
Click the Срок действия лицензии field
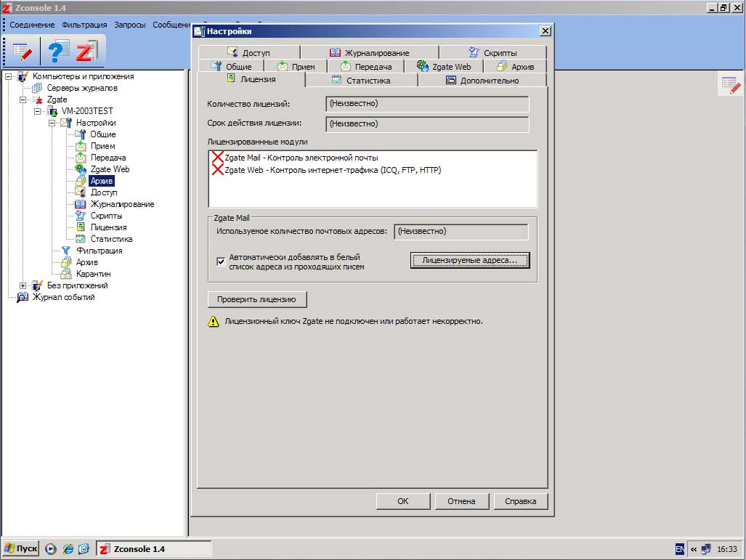click(x=427, y=123)
